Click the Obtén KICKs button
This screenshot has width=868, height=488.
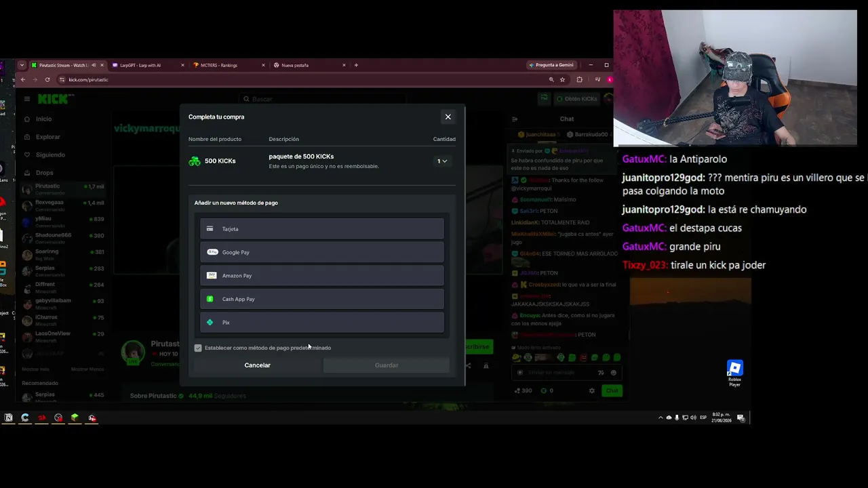point(577,99)
